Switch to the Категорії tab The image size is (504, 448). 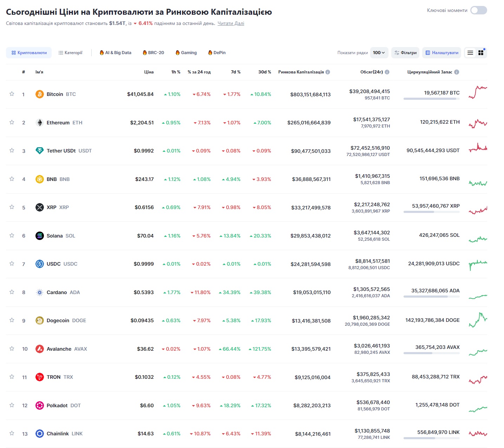click(70, 53)
